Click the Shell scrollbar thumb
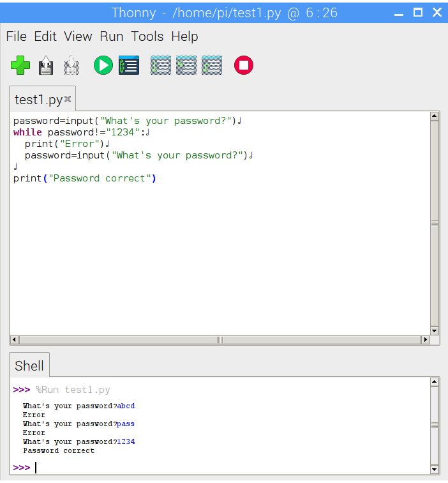The width and height of the screenshot is (448, 483). coord(434,425)
